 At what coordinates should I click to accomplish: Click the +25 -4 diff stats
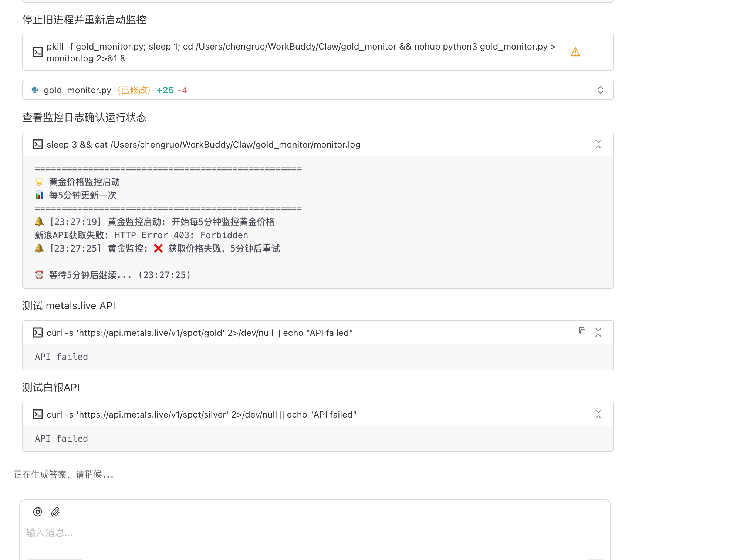[172, 90]
